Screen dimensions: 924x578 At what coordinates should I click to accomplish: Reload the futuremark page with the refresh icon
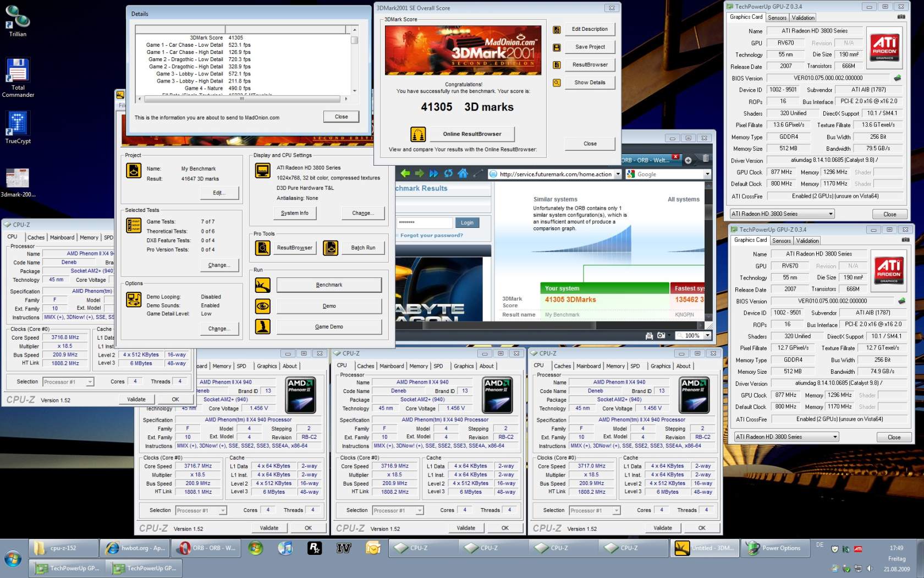448,173
